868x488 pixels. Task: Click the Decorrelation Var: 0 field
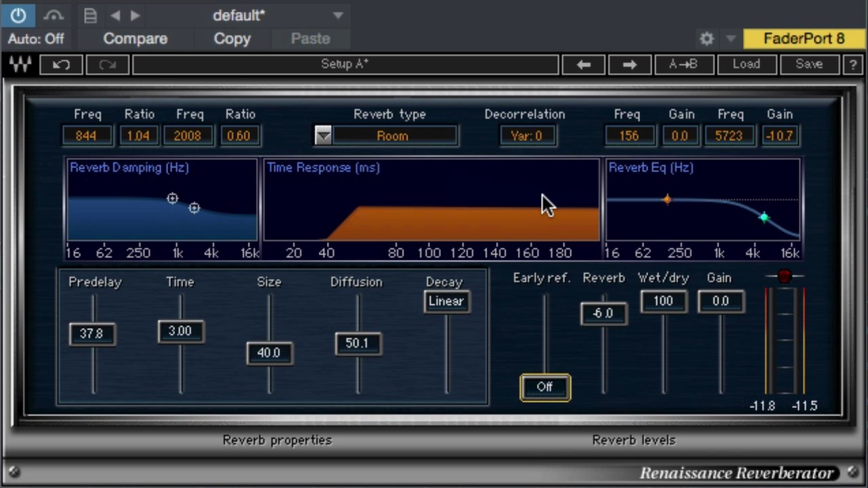point(527,136)
